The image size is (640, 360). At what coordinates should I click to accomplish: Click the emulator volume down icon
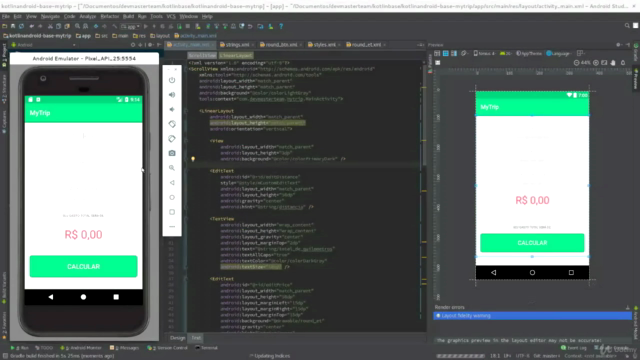tap(172, 109)
